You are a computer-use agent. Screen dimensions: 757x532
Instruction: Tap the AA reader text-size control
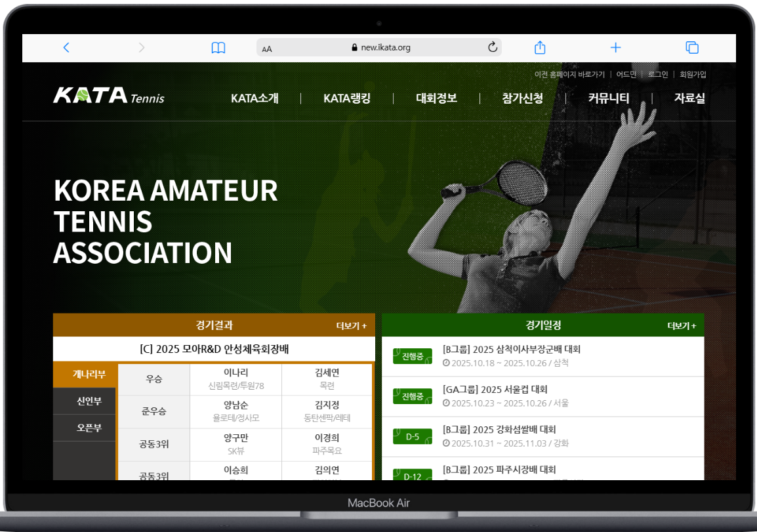click(267, 49)
